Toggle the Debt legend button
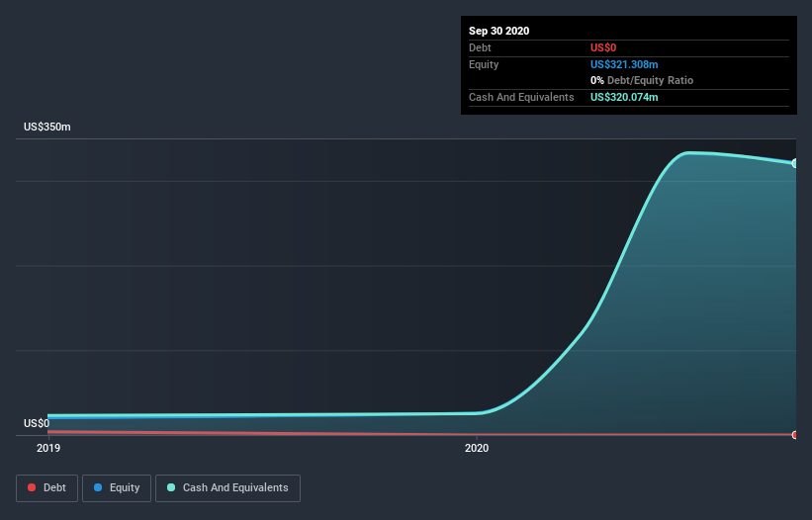 coord(46,488)
